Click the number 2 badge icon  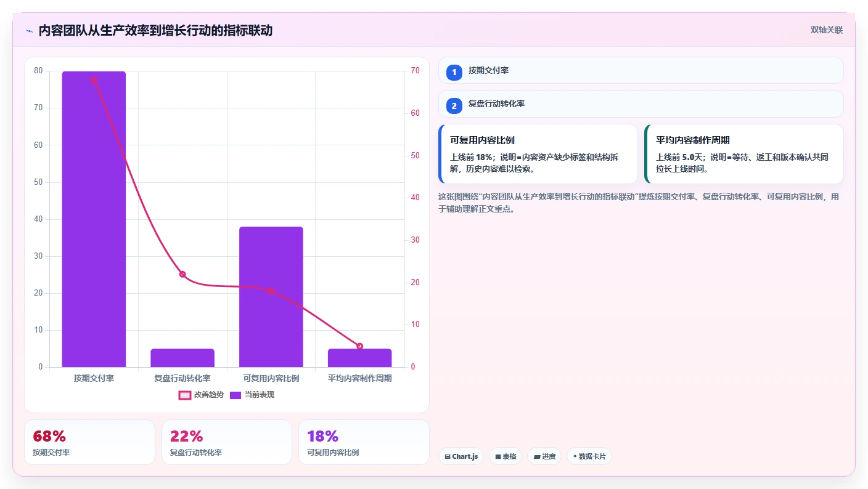point(454,106)
